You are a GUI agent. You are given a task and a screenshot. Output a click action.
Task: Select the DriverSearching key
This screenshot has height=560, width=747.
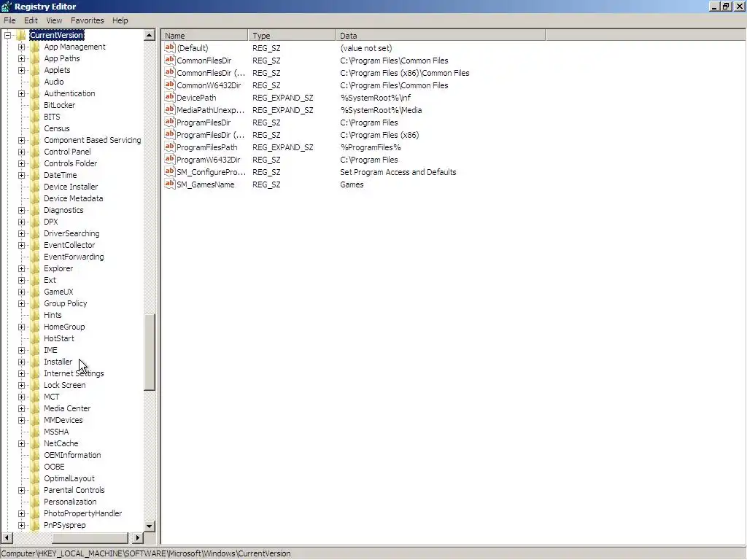pos(71,233)
